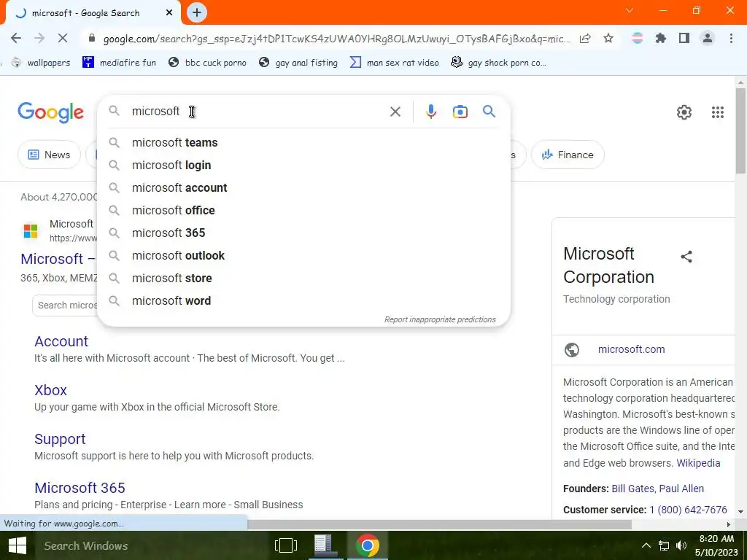Bookmark this page with the star
Viewport: 747px width, 560px height.
608,39
